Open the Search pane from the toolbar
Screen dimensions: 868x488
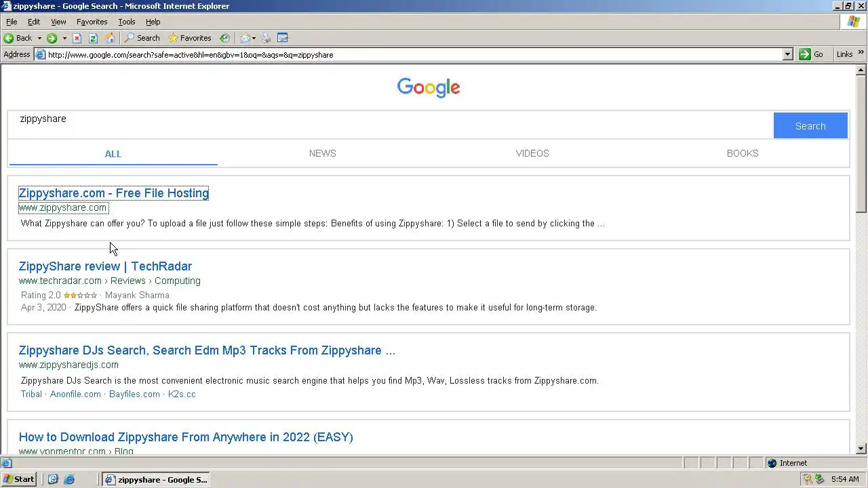tap(142, 38)
